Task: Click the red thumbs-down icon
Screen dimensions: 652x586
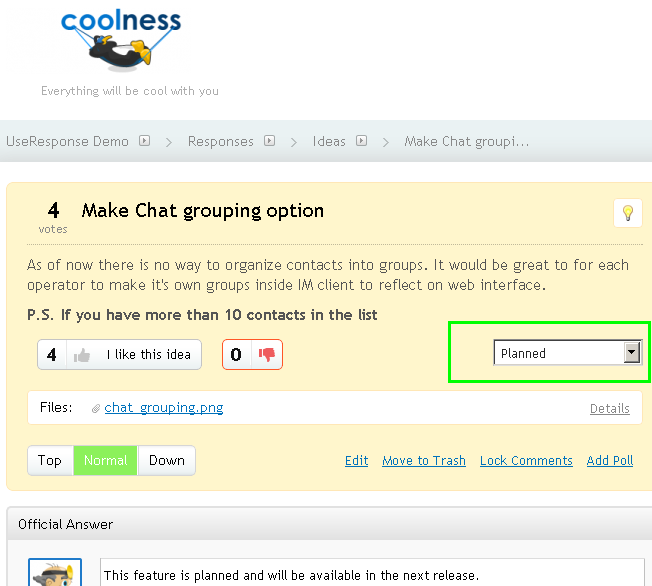Action: 267,354
